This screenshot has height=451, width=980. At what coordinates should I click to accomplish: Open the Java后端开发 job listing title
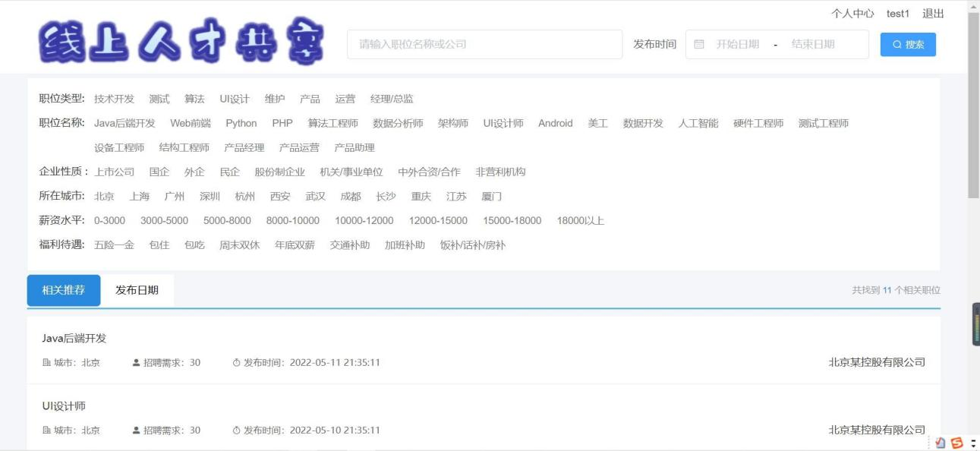point(74,339)
